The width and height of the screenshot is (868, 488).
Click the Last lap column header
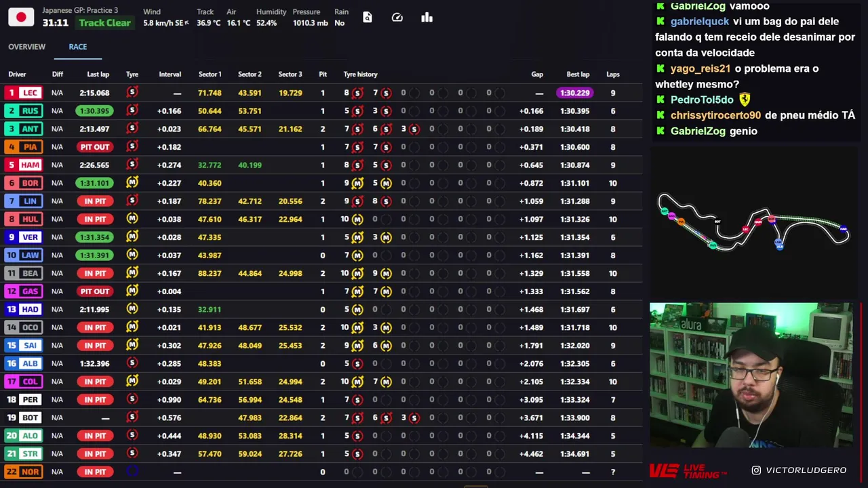click(98, 75)
